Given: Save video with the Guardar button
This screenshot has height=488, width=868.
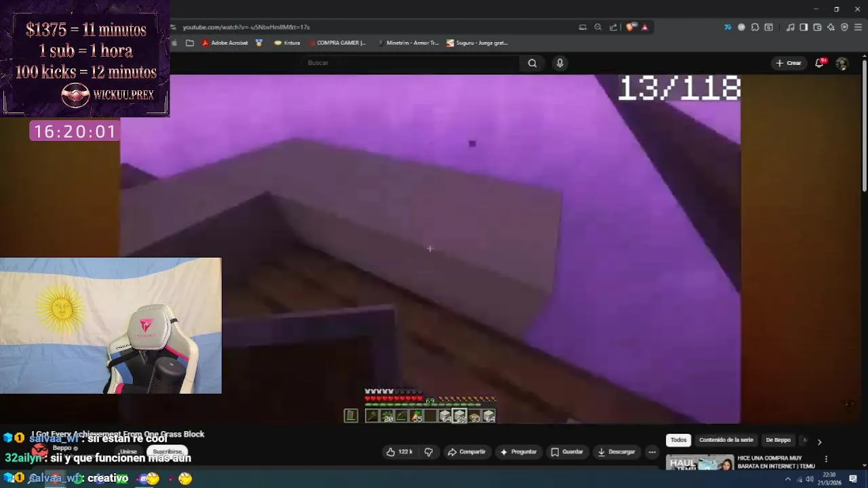Looking at the screenshot, I should point(567,451).
